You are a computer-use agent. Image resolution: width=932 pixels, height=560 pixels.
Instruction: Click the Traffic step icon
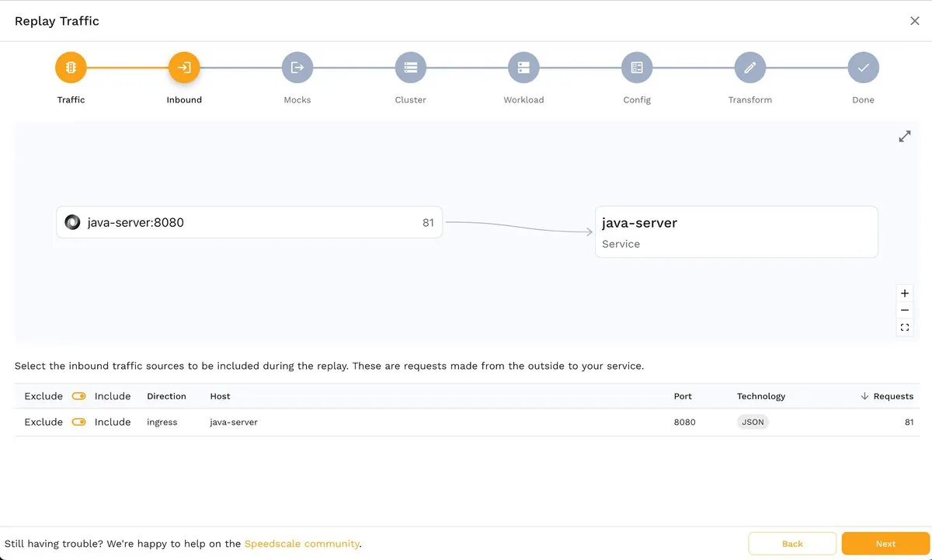(x=71, y=68)
